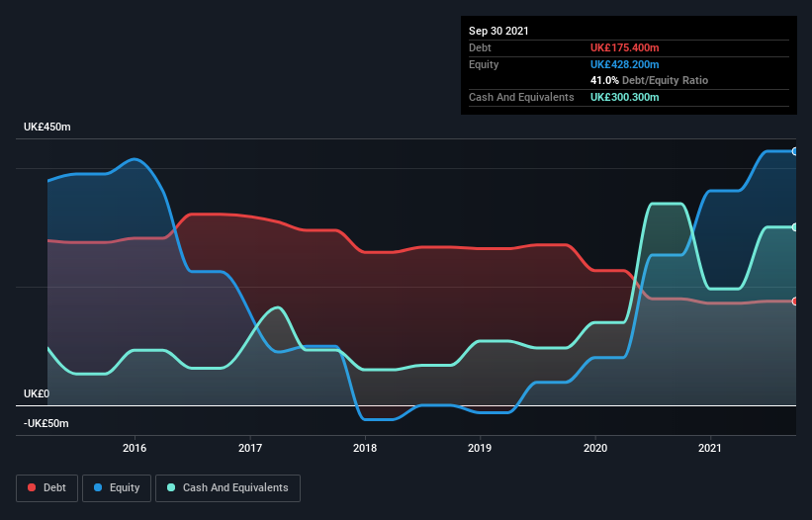Click the UK£0 y-axis label
The height and width of the screenshot is (520, 812).
click(x=37, y=394)
